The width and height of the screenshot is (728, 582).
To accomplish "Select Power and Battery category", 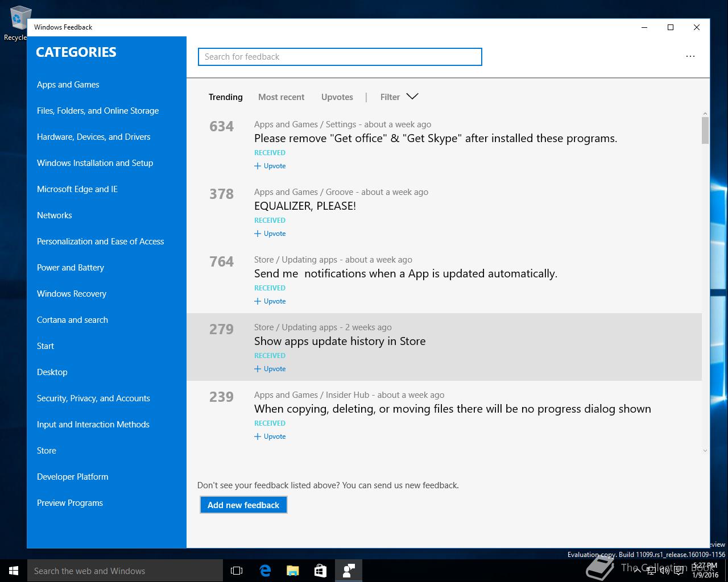I will tap(71, 268).
